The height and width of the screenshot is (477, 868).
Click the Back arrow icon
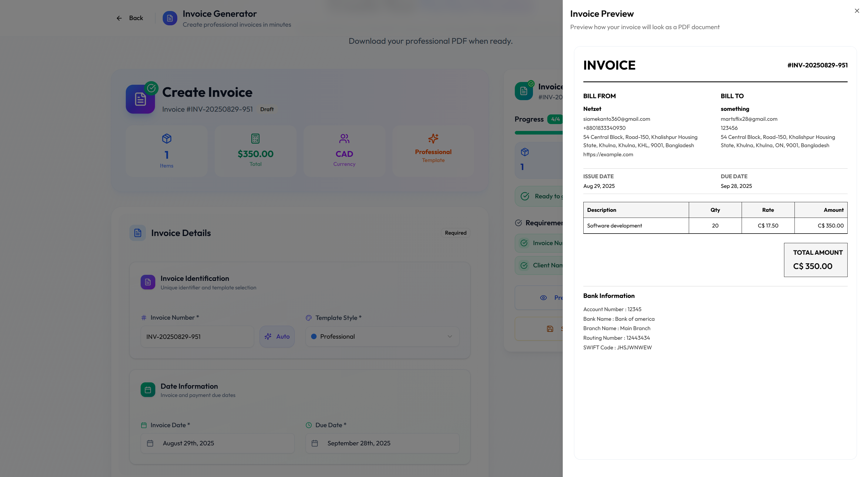pos(119,18)
